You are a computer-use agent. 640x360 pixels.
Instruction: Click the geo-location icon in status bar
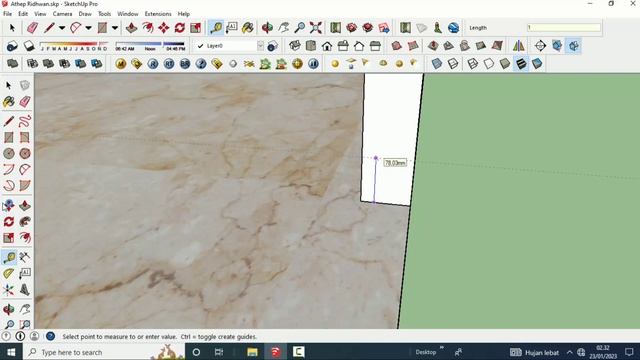click(6, 336)
